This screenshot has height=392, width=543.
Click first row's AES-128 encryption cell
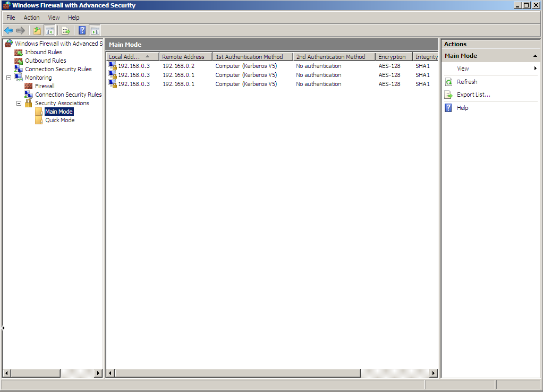click(x=389, y=66)
